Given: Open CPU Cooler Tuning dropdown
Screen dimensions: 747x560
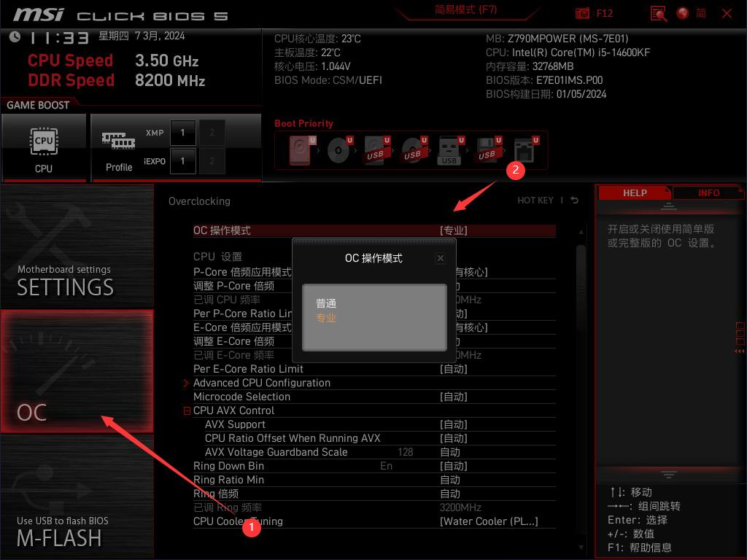Looking at the screenshot, I should (x=489, y=521).
